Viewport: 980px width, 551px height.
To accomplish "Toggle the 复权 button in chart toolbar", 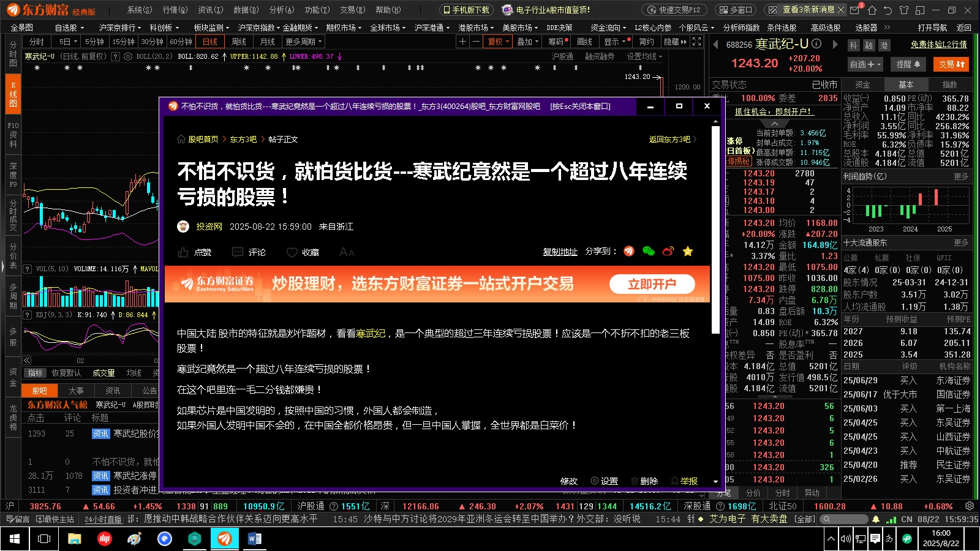I will 499,42.
